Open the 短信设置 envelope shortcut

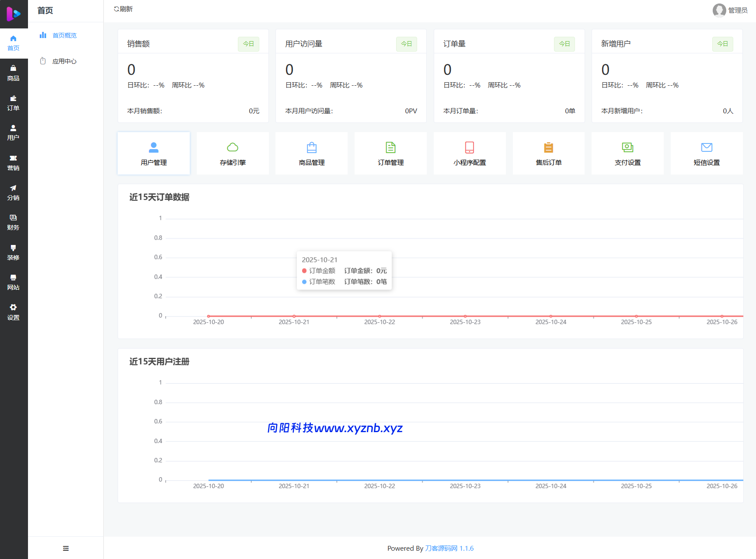(707, 154)
